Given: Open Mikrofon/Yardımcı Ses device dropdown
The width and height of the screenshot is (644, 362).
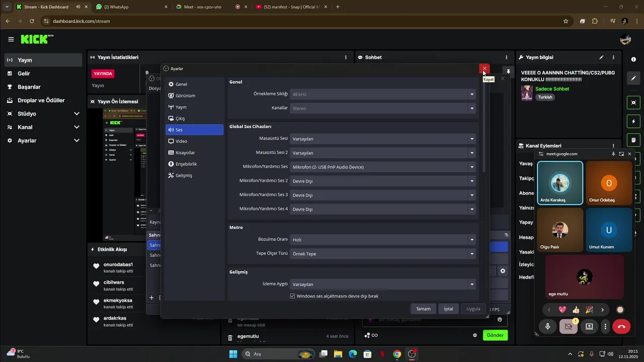Looking at the screenshot, I should coord(382,167).
